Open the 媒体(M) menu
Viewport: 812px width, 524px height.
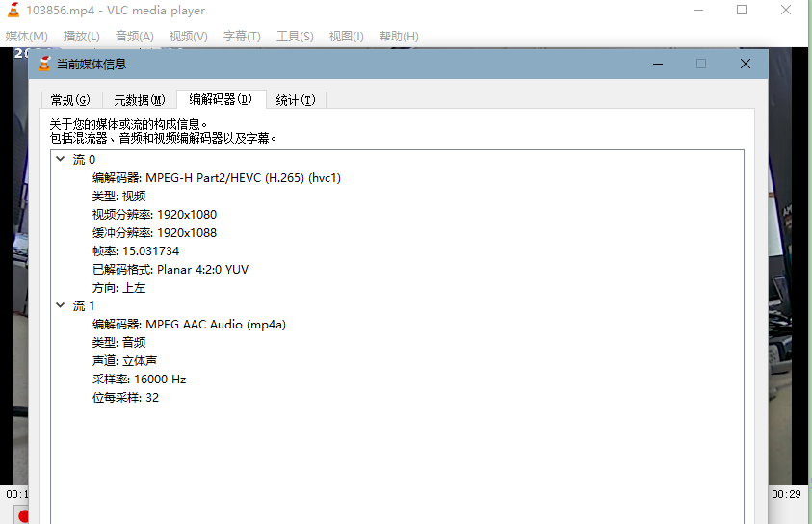(x=26, y=37)
